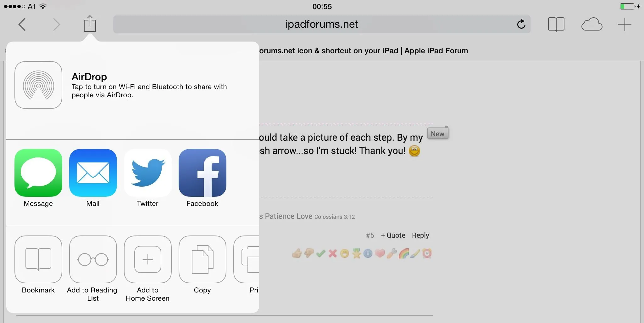Share the page via Message
Screen dimensions: 644x323
pos(38,173)
